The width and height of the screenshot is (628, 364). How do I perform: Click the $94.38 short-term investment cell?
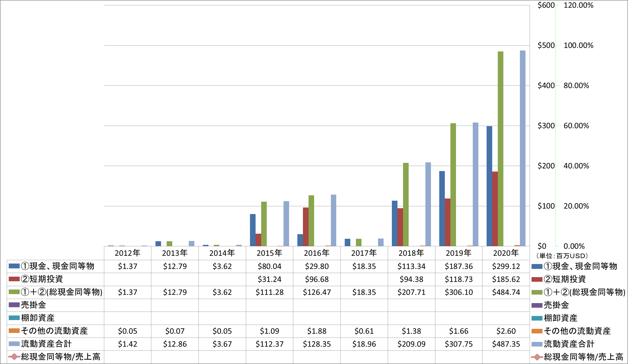(x=412, y=279)
